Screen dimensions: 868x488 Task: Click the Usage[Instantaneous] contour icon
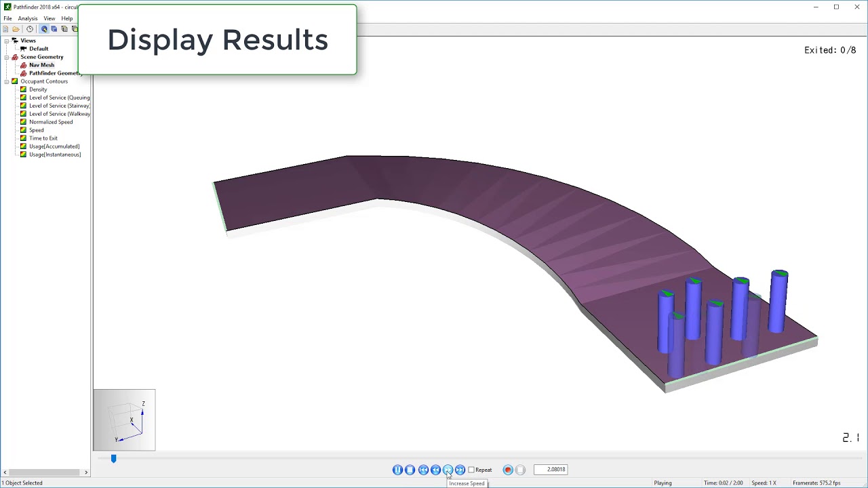click(24, 155)
